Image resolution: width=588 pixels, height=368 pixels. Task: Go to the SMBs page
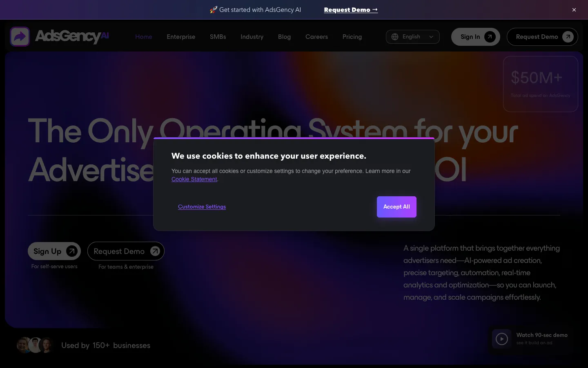tap(218, 37)
